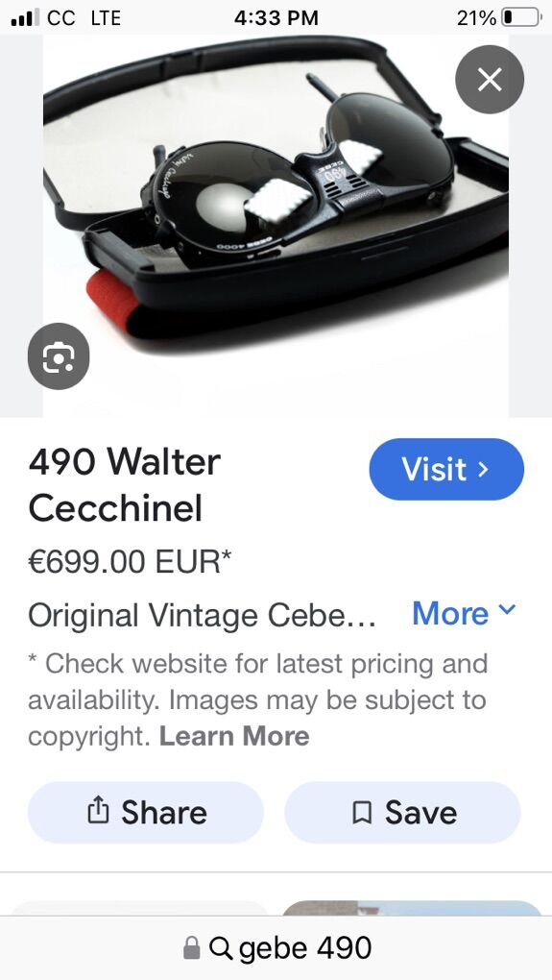Tap the gebe 490 address bar

click(x=276, y=948)
